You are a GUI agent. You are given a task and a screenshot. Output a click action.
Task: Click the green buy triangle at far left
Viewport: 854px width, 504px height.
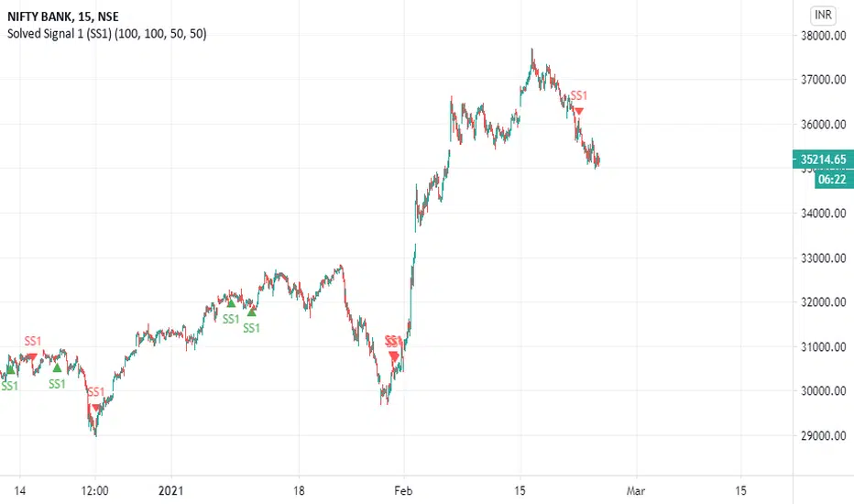click(x=10, y=370)
